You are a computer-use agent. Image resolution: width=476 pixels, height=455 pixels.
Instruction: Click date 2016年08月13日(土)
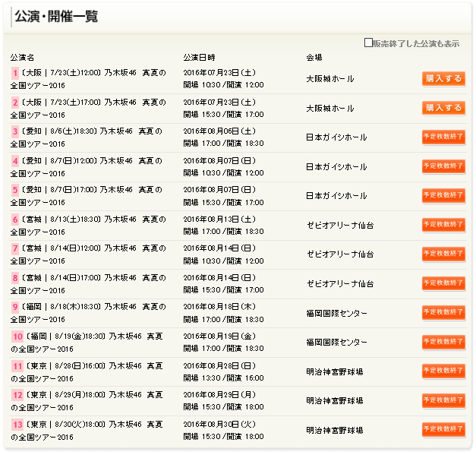pos(219,220)
